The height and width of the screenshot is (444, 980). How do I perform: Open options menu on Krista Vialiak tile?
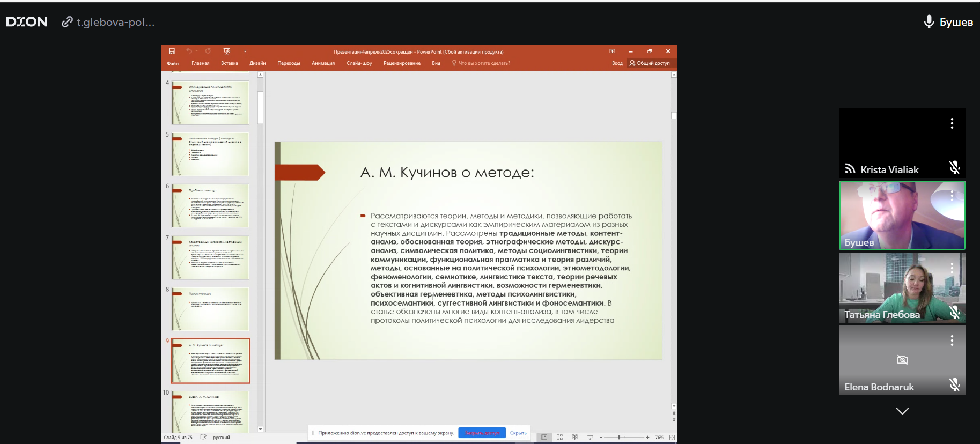(x=952, y=123)
